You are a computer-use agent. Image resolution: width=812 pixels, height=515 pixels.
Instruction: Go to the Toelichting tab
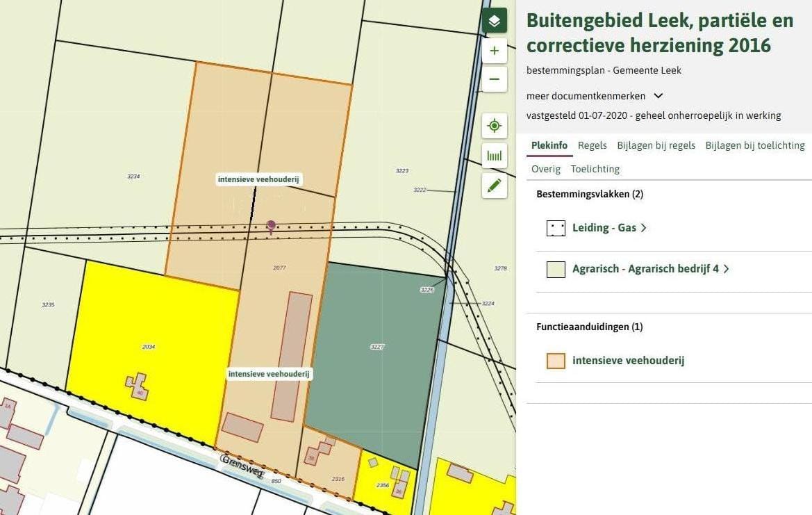(x=595, y=169)
